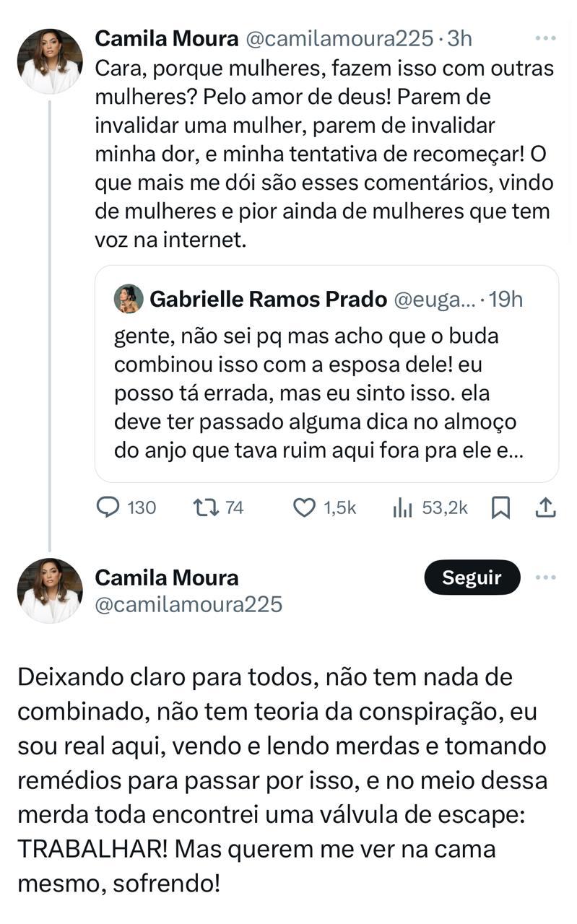
Task: Like the tweet with heart icon
Action: [x=304, y=508]
